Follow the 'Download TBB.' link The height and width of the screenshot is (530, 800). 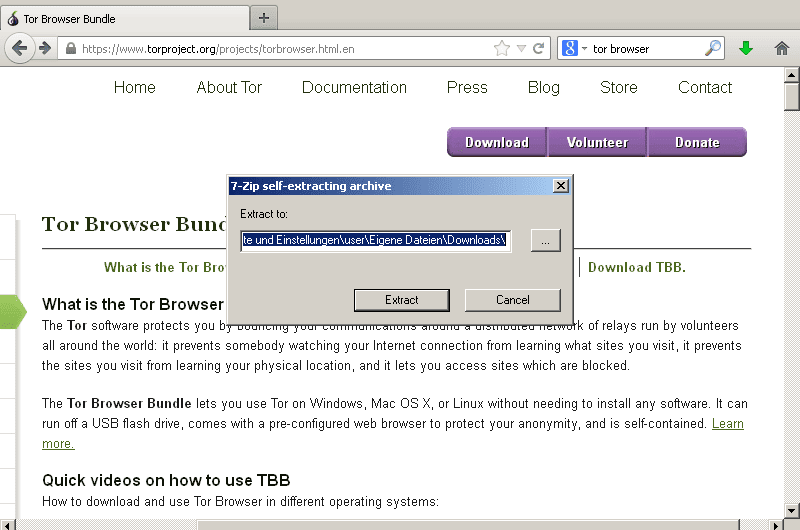pyautogui.click(x=637, y=267)
